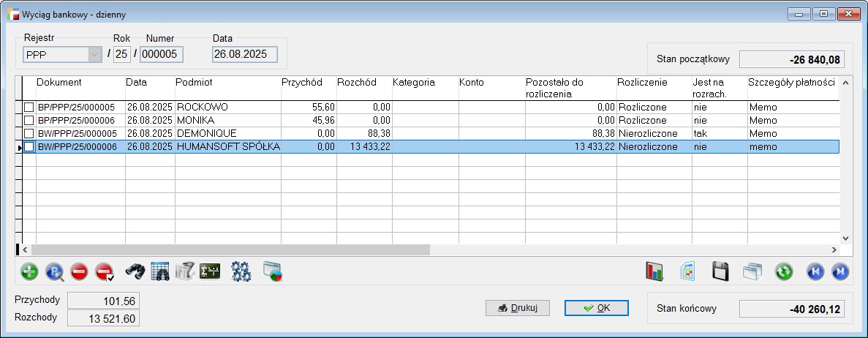Click the Data field showing 26.08.2025
868x338 pixels.
point(244,54)
